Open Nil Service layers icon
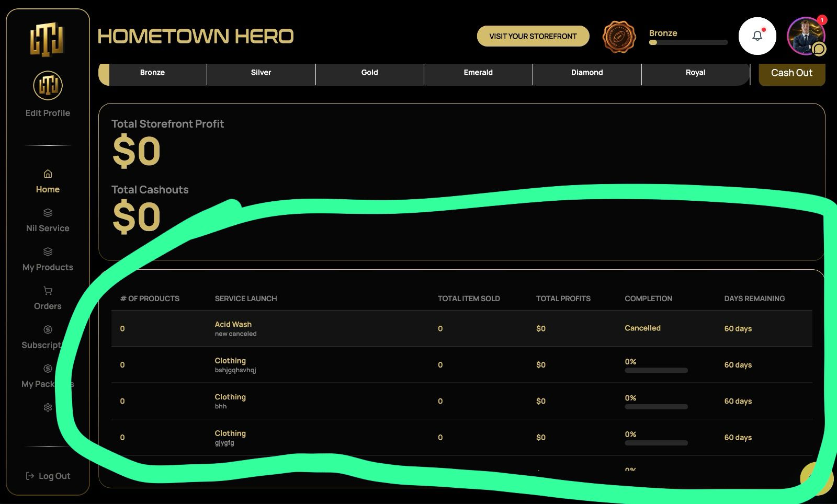837x504 pixels. click(x=48, y=213)
